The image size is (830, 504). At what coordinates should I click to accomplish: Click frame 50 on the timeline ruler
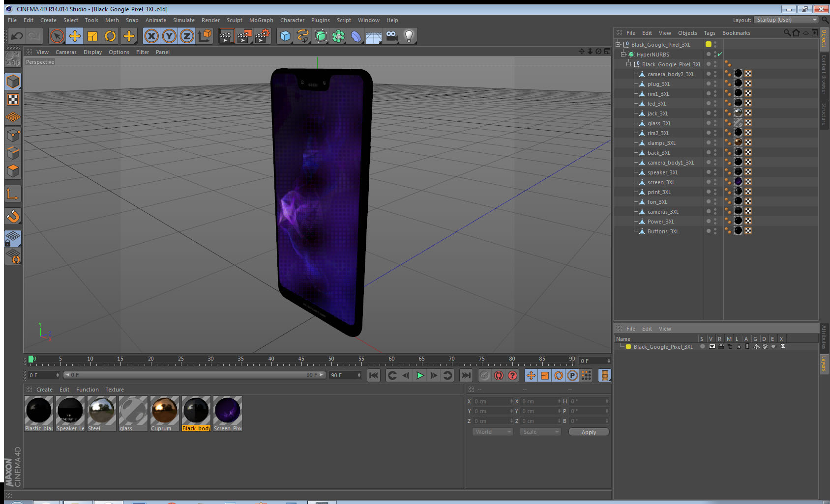331,360
